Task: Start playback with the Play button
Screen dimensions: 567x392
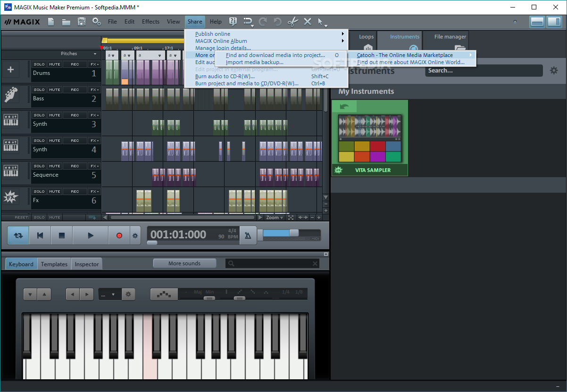Action: (91, 236)
